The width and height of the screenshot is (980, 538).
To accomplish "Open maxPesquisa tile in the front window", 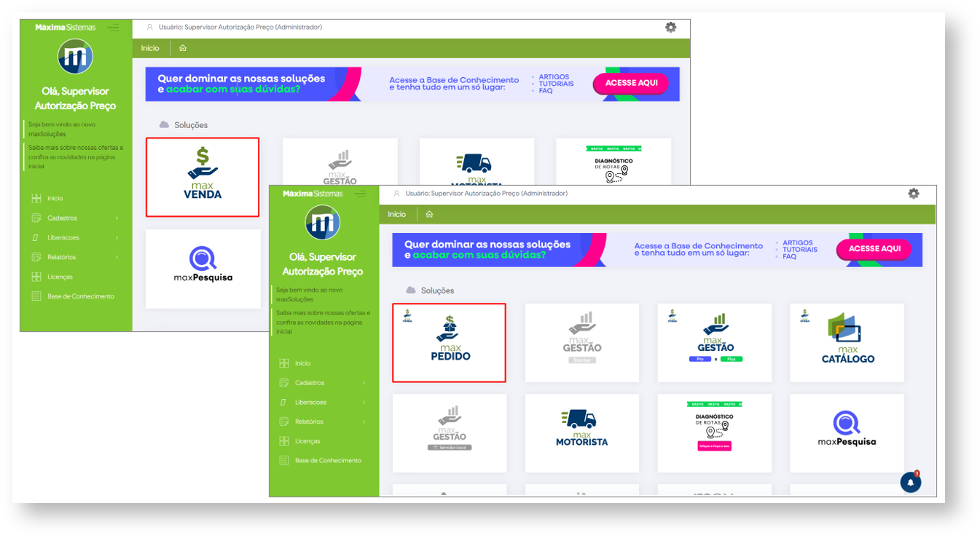I will (847, 434).
